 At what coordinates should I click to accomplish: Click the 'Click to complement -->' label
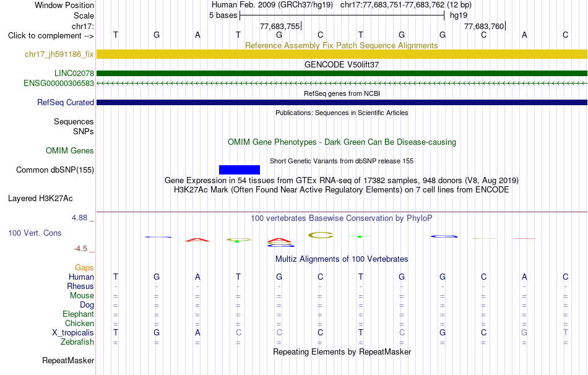[x=51, y=36]
